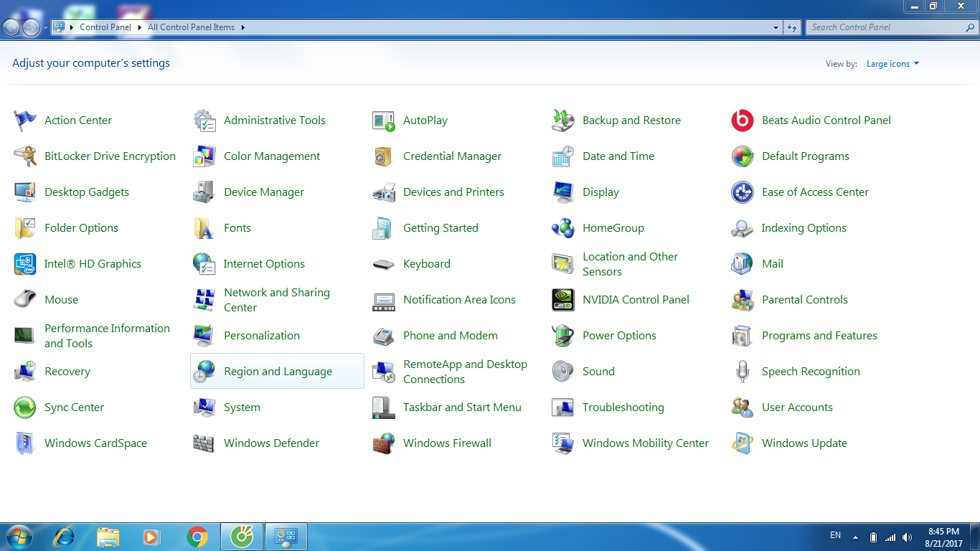
Task: Open the AutoPlay icon
Action: coord(384,121)
